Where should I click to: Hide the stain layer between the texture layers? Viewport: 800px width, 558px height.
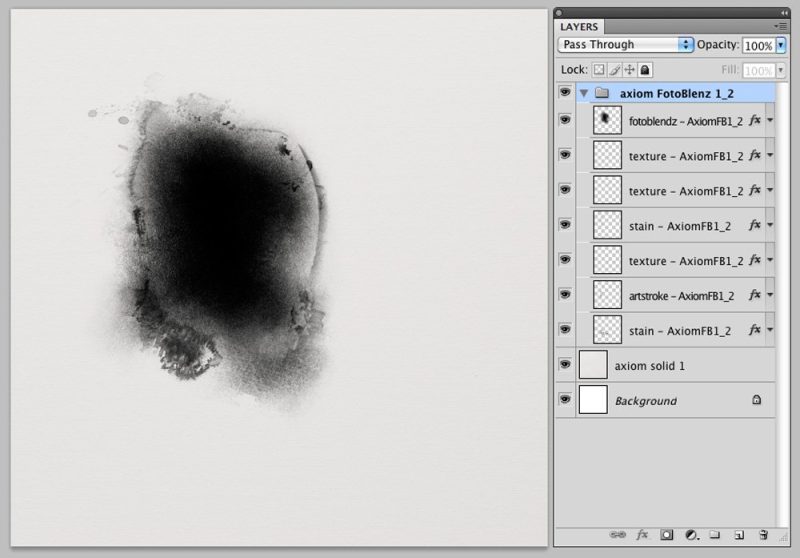pos(565,224)
